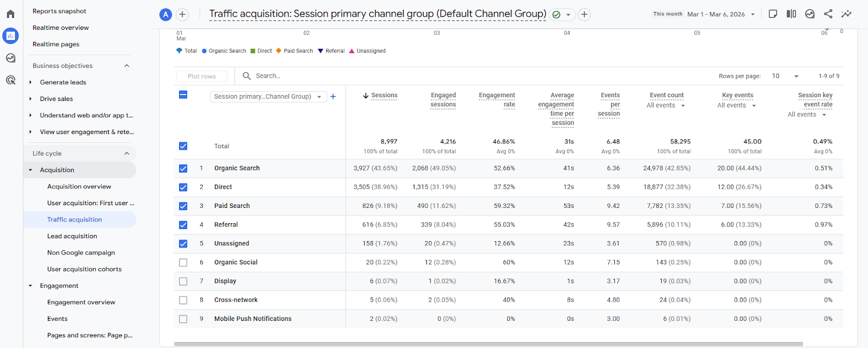Open the Explore icon in left rail
868x348 pixels.
[10, 58]
